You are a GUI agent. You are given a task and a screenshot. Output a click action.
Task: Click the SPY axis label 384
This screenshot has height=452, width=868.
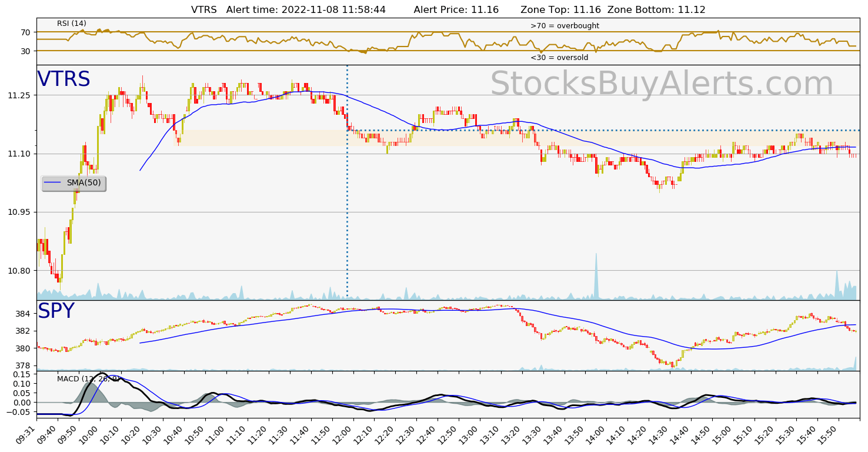point(24,314)
